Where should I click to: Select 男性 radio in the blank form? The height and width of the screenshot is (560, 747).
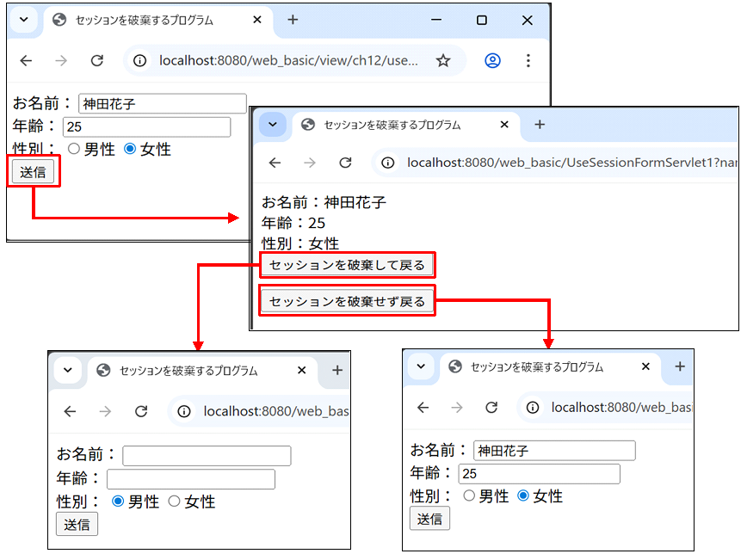(119, 502)
